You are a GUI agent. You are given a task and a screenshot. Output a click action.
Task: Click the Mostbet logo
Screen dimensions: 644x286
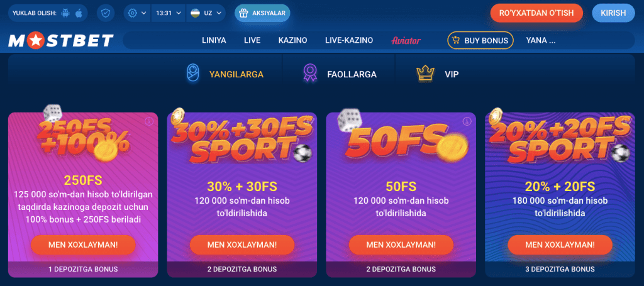point(61,41)
